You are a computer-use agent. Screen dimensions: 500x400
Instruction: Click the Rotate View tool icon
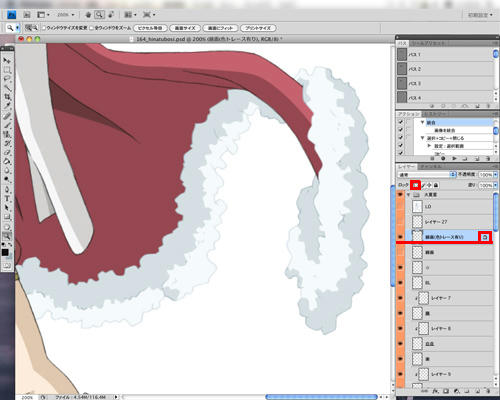111,15
